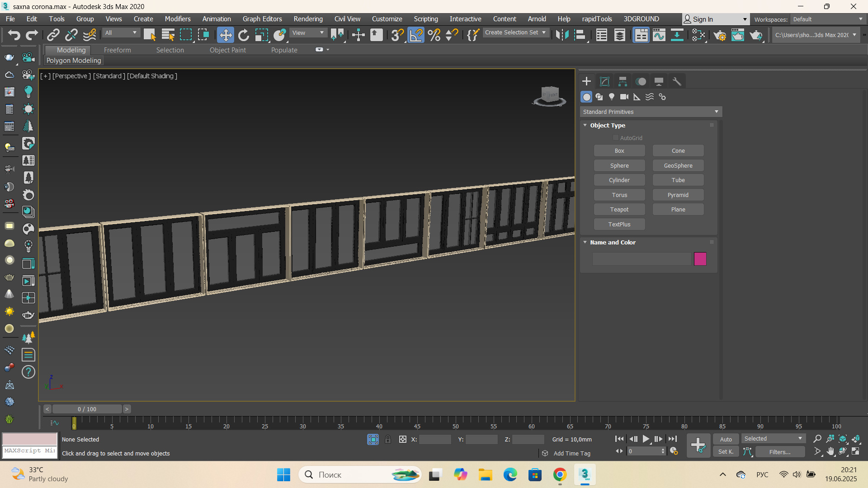This screenshot has width=868, height=488.
Task: Open the All selection filter dropdown
Action: (121, 33)
